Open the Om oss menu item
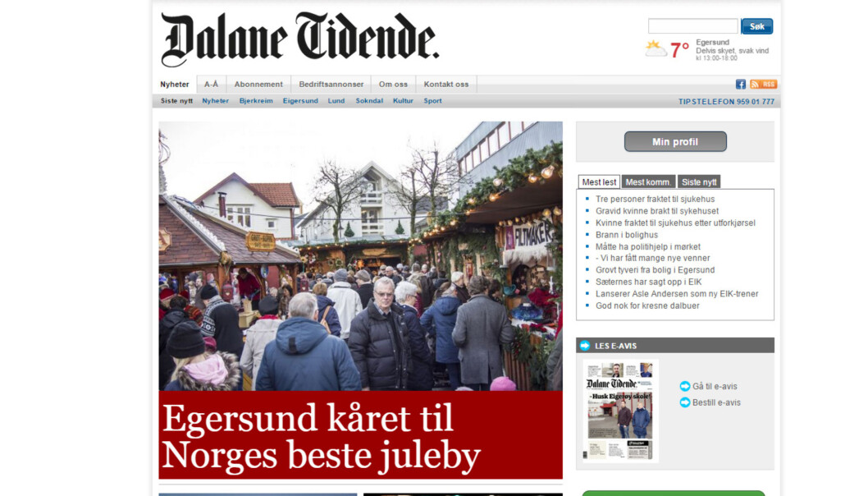 [x=393, y=85]
